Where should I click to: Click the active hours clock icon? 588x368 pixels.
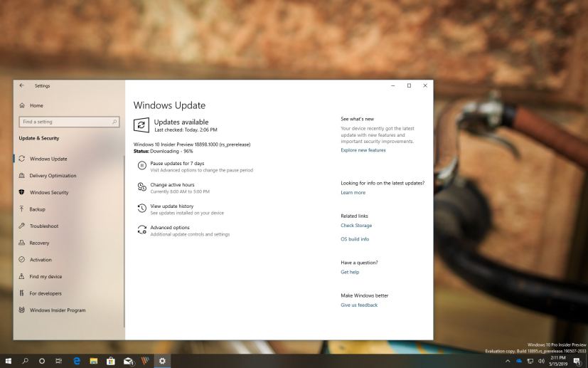[141, 186]
